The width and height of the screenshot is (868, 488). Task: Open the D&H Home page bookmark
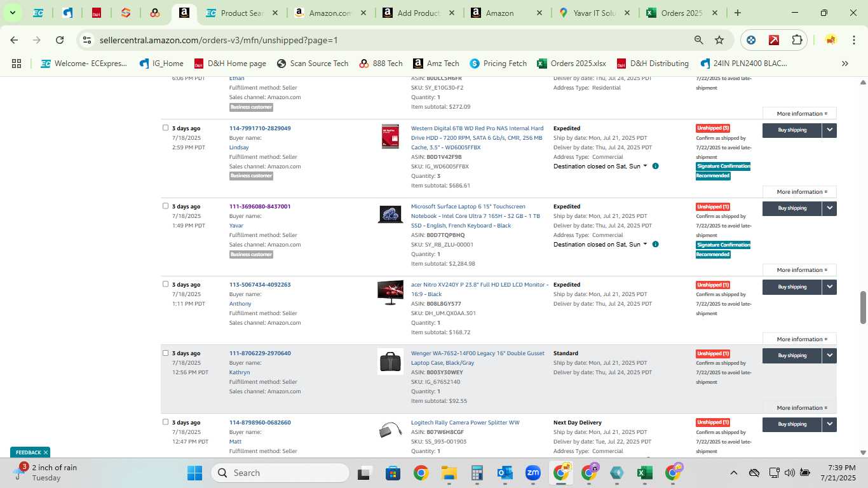point(230,64)
